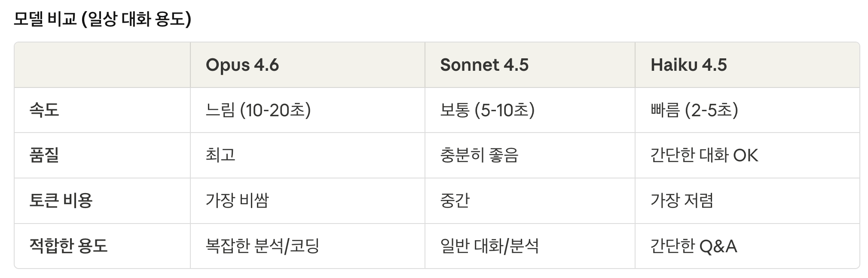
Task: Click the "가장 비쌈" cell
Action: pyautogui.click(x=237, y=200)
